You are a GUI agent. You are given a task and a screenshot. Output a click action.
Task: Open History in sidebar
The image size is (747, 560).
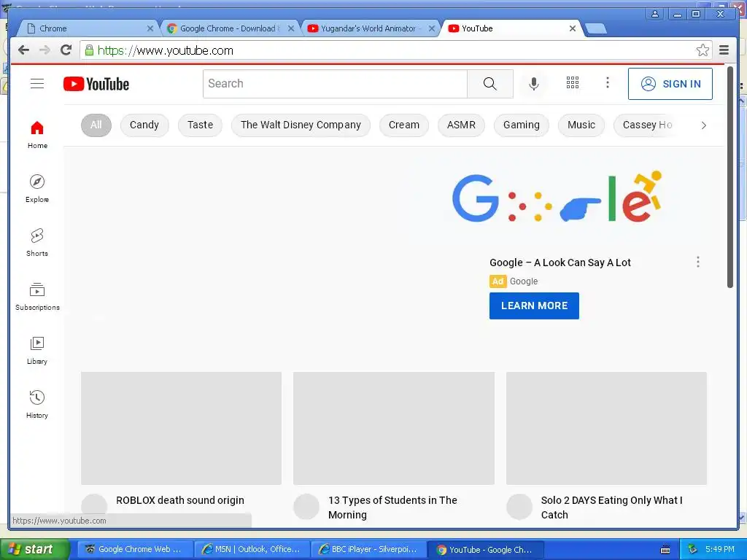(x=37, y=404)
